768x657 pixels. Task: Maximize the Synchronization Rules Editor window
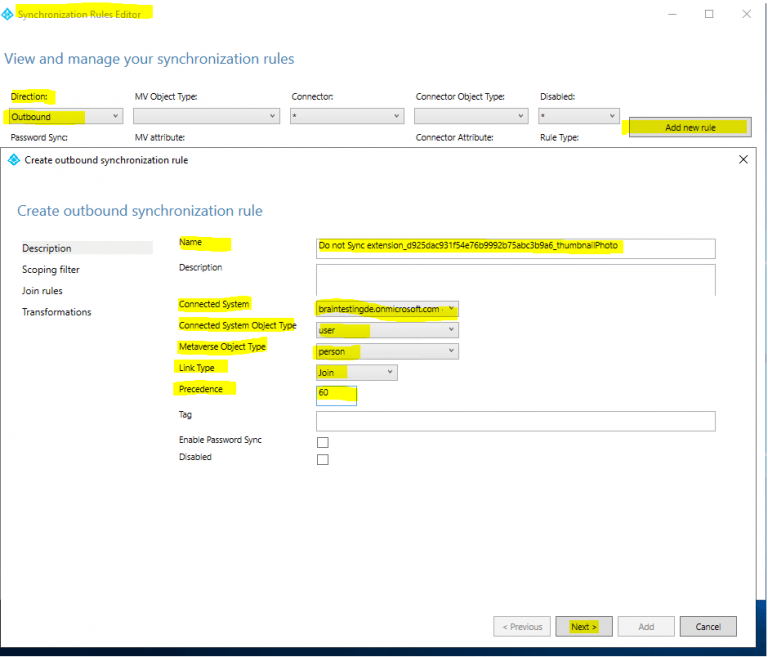click(709, 14)
